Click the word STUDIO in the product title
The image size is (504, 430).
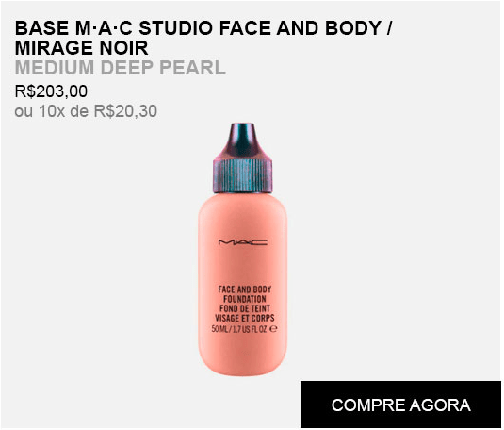[177, 28]
